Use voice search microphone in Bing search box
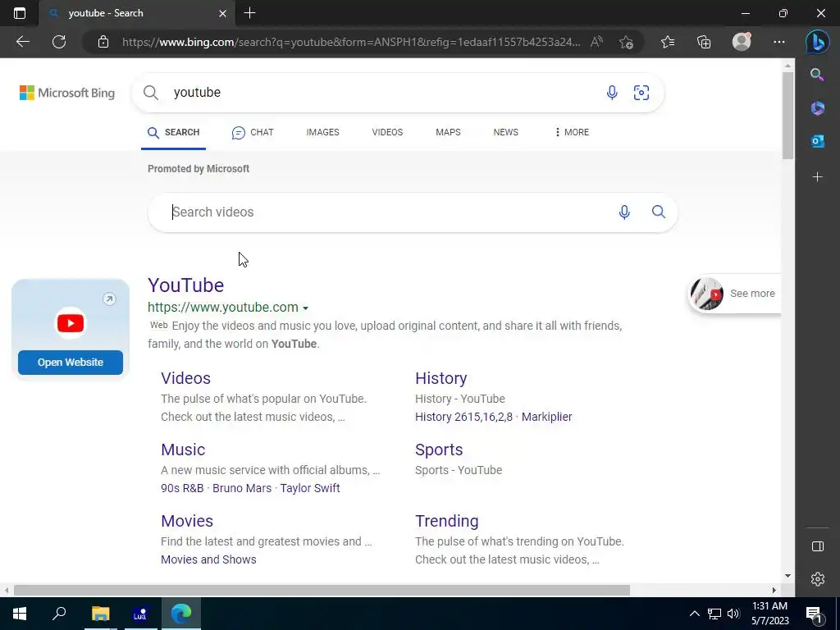Screen dimensions: 840x630 tap(612, 93)
